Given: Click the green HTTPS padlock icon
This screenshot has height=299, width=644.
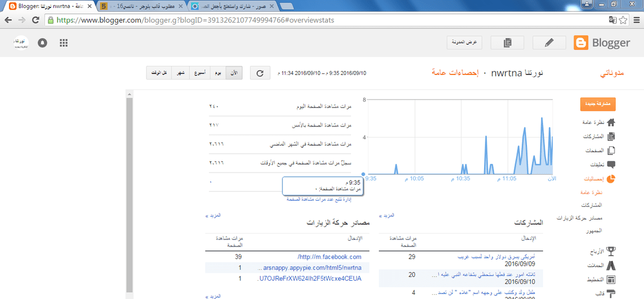Looking at the screenshot, I should [x=50, y=20].
